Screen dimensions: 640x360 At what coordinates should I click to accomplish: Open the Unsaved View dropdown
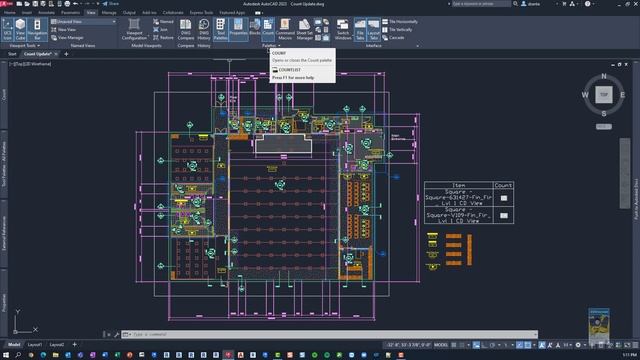(x=83, y=21)
